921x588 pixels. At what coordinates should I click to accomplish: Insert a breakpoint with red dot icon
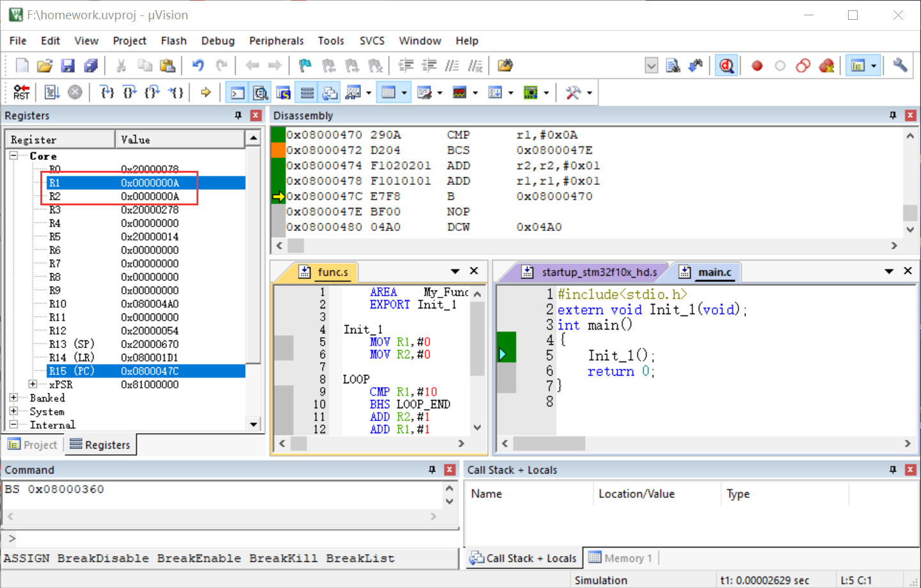point(757,65)
